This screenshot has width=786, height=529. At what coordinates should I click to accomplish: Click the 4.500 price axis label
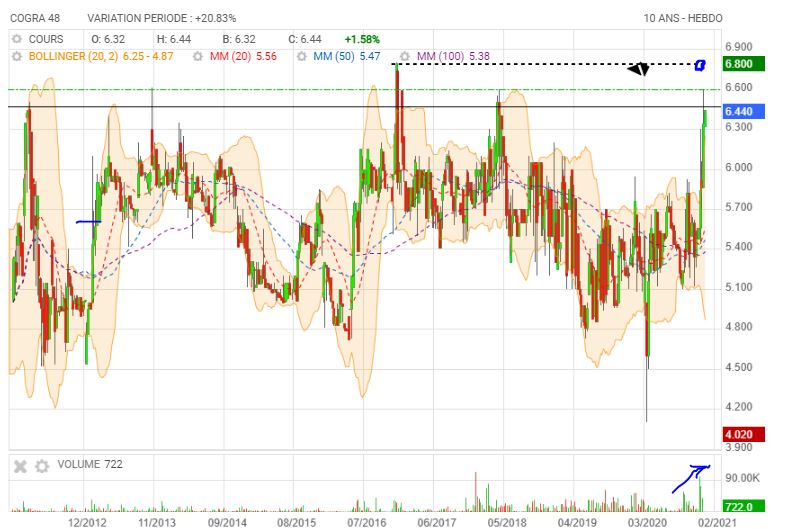pyautogui.click(x=738, y=367)
